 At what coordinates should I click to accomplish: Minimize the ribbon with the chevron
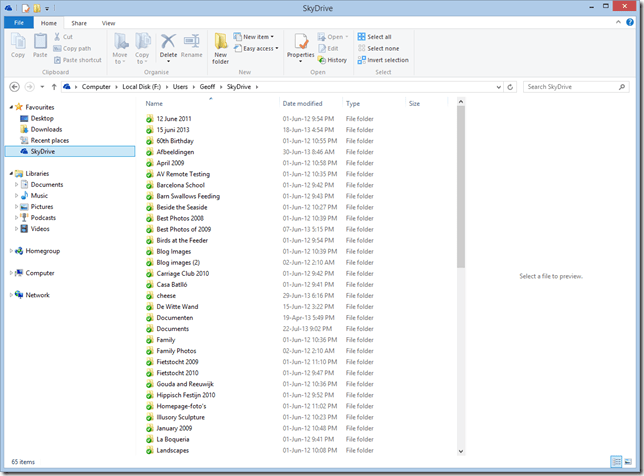pos(618,22)
